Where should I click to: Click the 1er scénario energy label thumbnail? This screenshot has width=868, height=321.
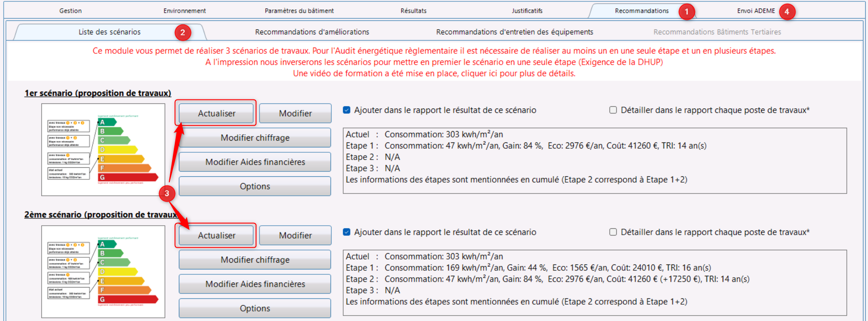(x=103, y=150)
